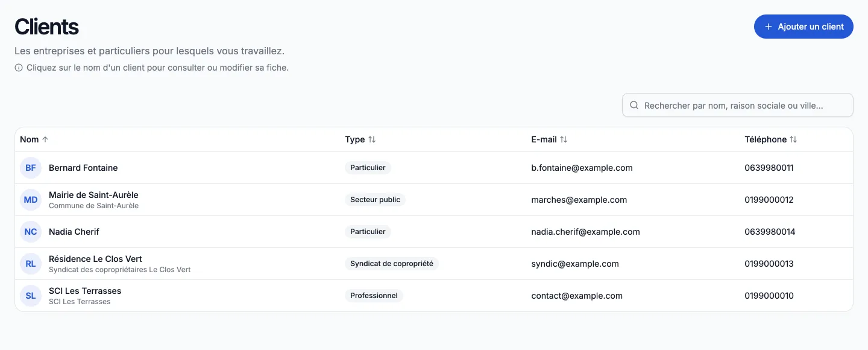Click the Professionnel badge

[374, 296]
